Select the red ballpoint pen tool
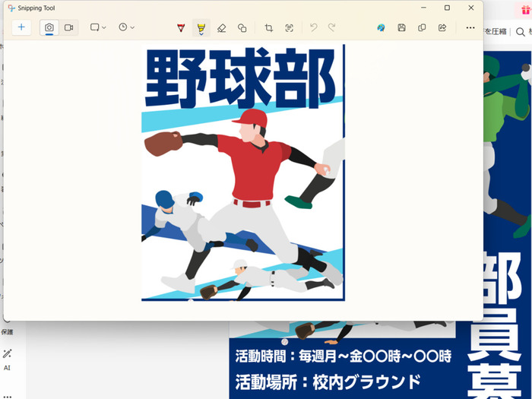Viewport: 532px width, 399px height. 181,28
